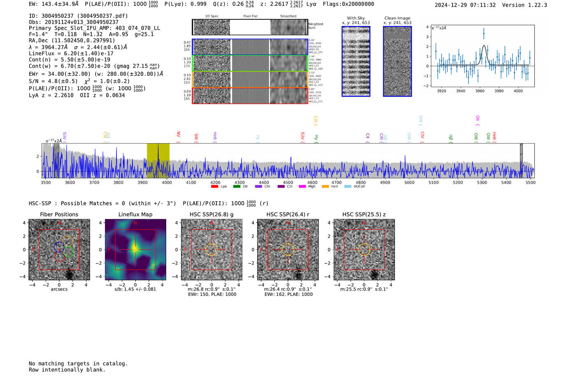The height and width of the screenshot is (392, 576).
Task: Click the hatched gray band near 5460 Å
Action: point(521,160)
